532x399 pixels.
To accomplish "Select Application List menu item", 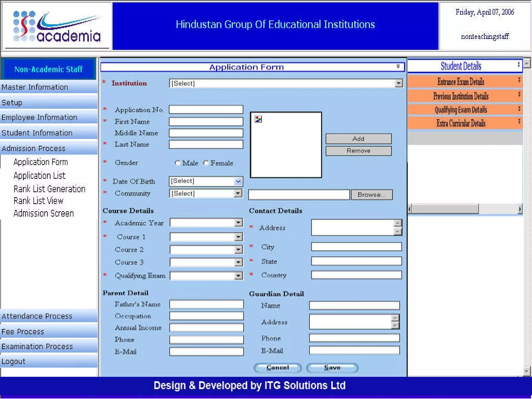I will pyautogui.click(x=39, y=176).
